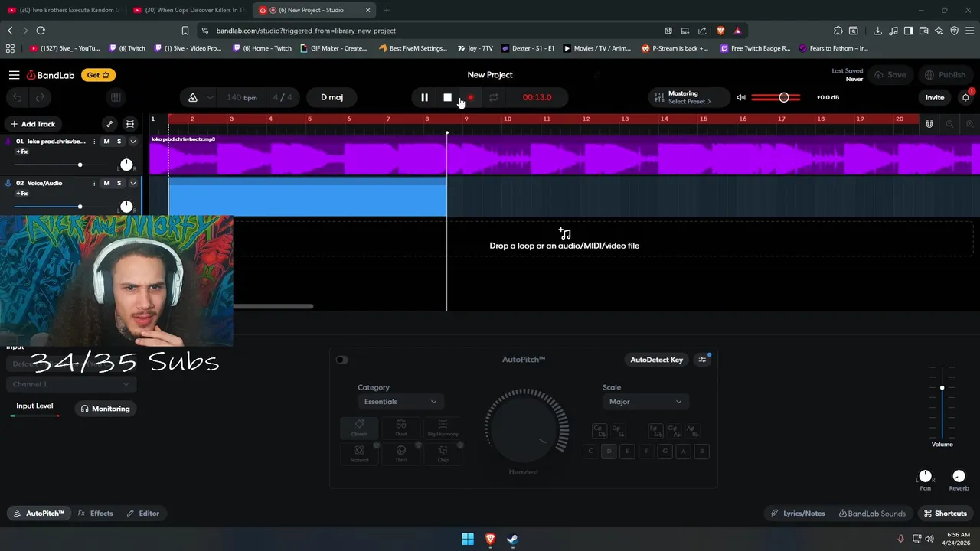The width and height of the screenshot is (980, 551).
Task: Expand track 02 Voice/Audio chevron
Action: tap(133, 183)
